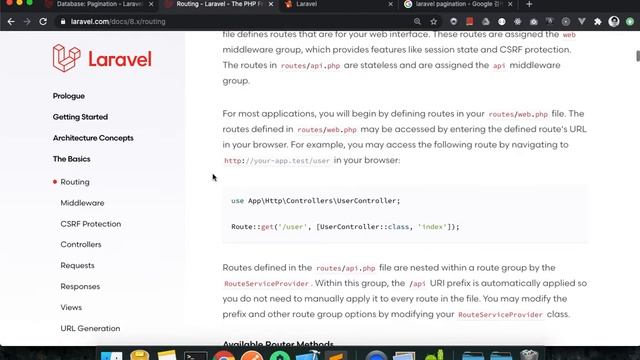
Task: Open the Requests docs link
Action: pyautogui.click(x=77, y=265)
